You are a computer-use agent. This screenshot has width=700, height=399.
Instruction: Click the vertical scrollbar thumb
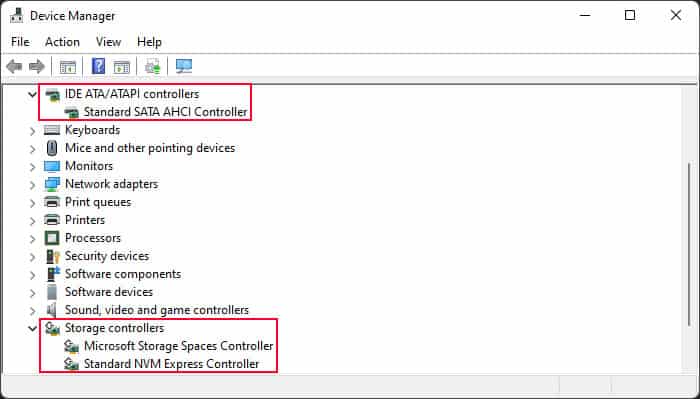(x=690, y=244)
